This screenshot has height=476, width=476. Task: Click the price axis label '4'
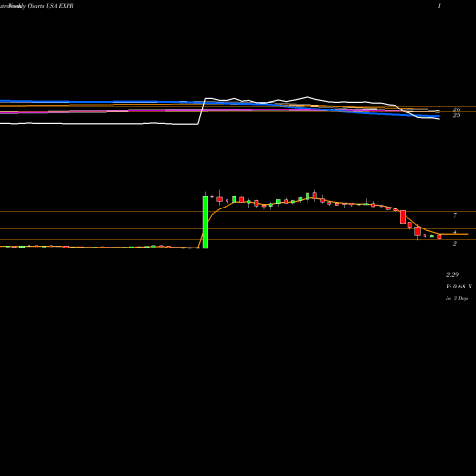tap(455, 232)
